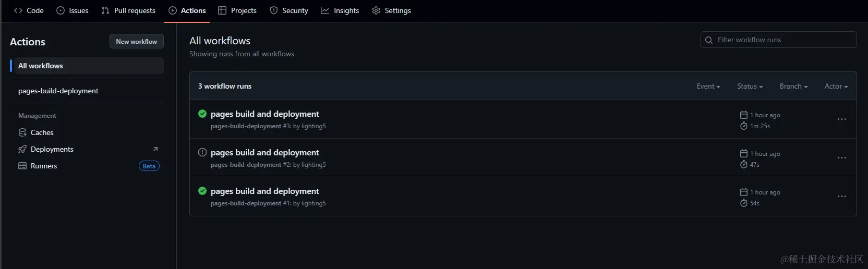The height and width of the screenshot is (269, 868).
Task: Click lighting5 author on run #2
Action: tap(314, 165)
